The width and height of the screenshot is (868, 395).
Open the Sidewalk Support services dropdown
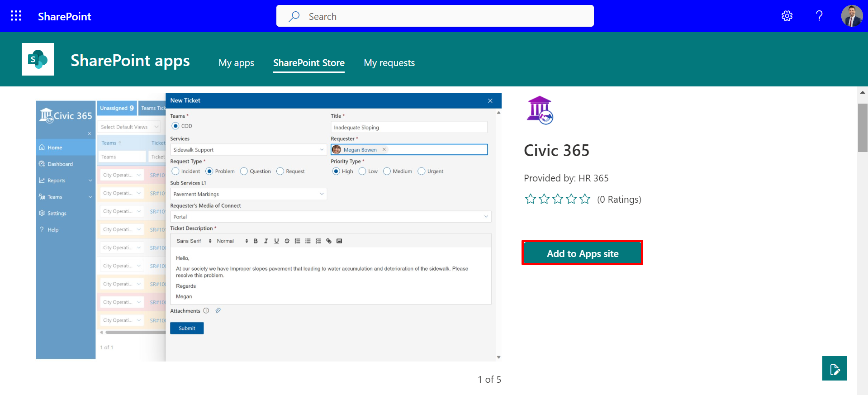(x=248, y=150)
